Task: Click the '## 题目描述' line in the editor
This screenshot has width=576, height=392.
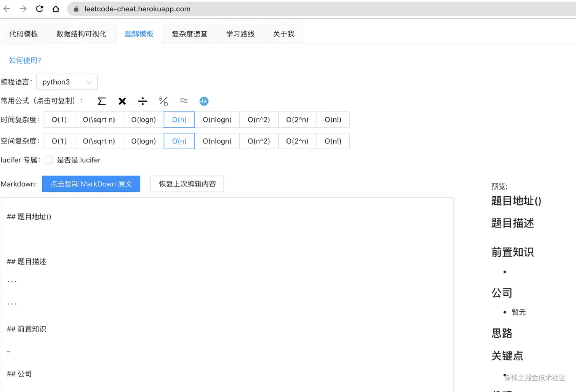Action: tap(26, 262)
